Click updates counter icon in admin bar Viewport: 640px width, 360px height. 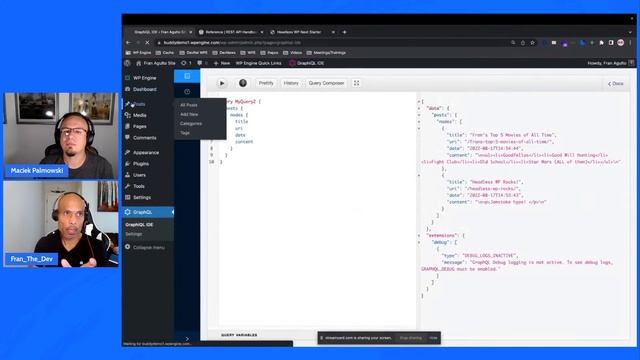pos(187,63)
